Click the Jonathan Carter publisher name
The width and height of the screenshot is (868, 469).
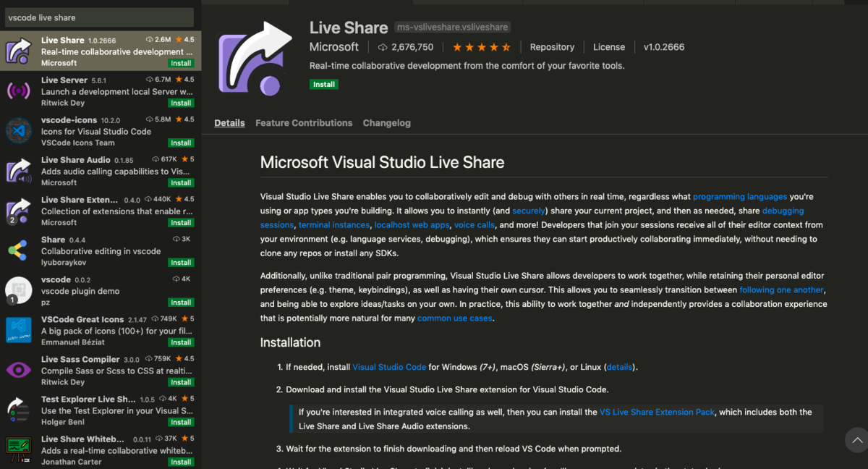[70, 462]
